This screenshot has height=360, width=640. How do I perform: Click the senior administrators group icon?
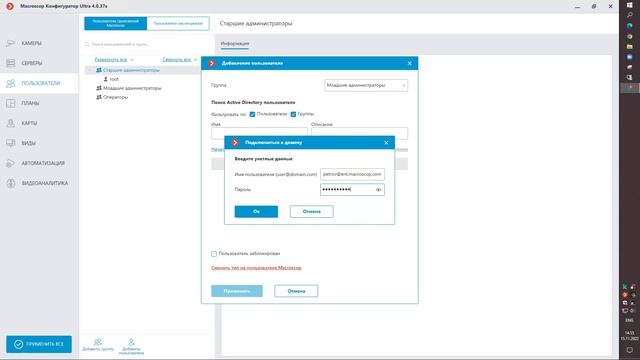pos(99,70)
